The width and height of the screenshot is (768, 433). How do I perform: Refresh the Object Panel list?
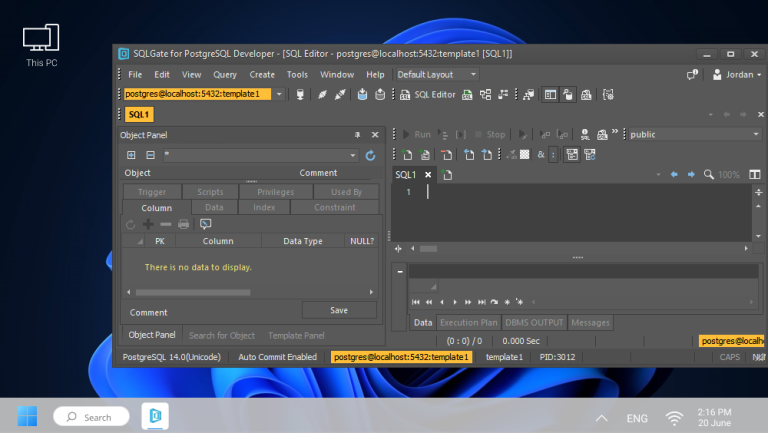click(x=370, y=155)
